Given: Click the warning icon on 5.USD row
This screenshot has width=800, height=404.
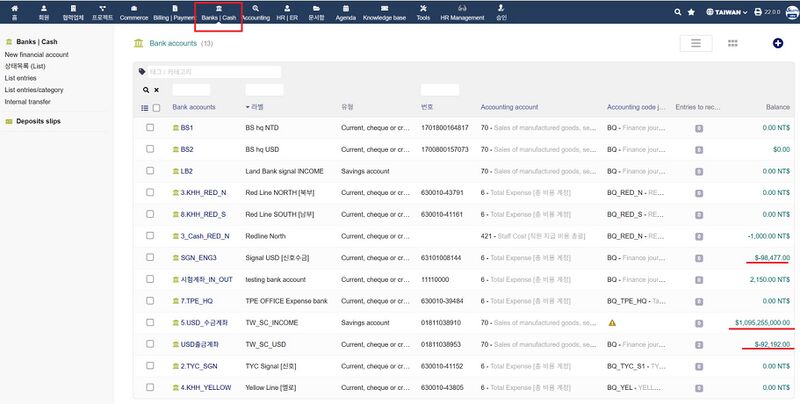Looking at the screenshot, I should (612, 323).
